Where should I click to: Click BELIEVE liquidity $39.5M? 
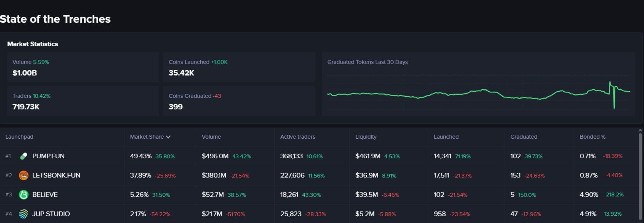(367, 194)
